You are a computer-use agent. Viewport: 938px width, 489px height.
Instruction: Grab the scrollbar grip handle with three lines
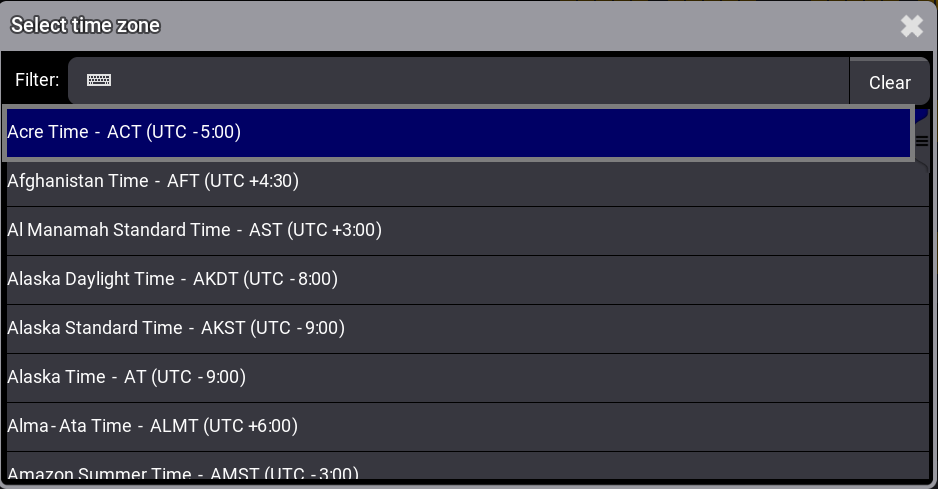(922, 141)
